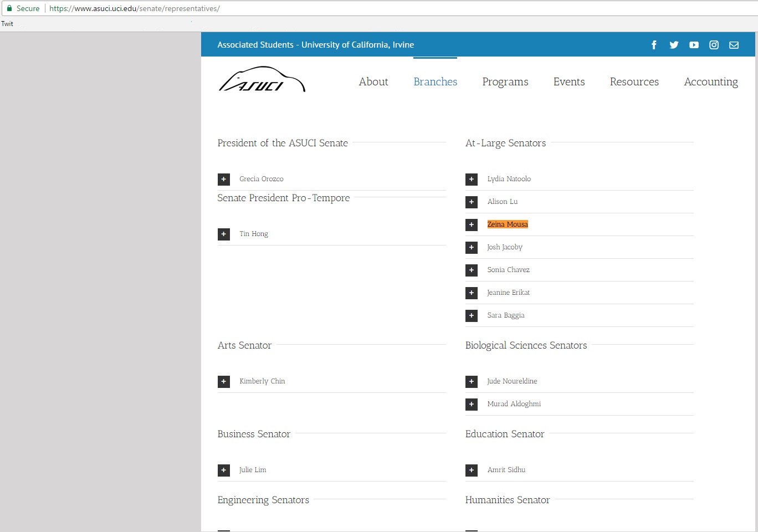Expand Grecia Orozco plus icon

pos(224,179)
